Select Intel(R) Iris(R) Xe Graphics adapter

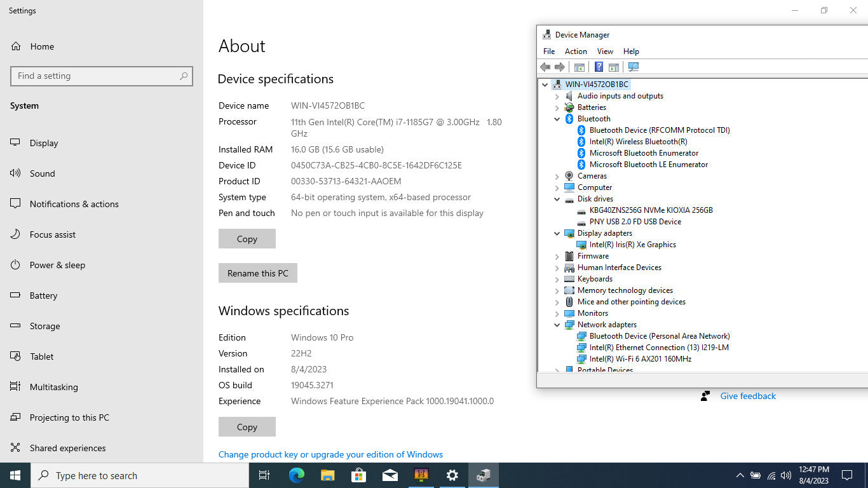pyautogui.click(x=633, y=245)
